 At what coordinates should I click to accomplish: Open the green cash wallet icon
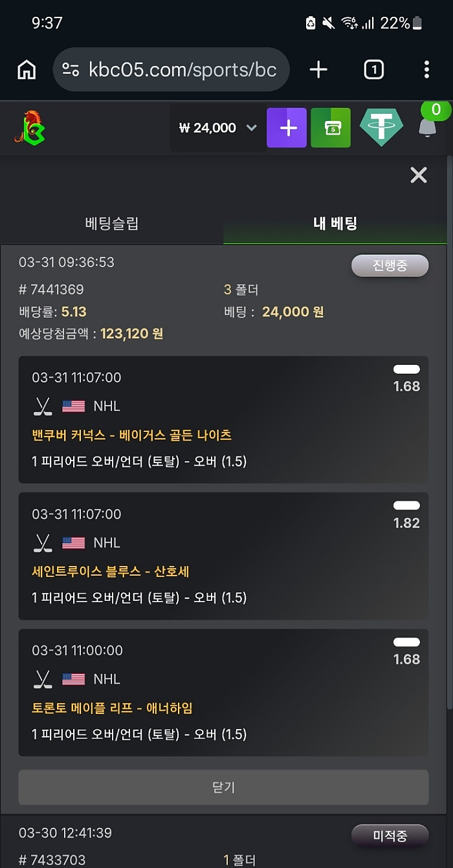(x=331, y=128)
